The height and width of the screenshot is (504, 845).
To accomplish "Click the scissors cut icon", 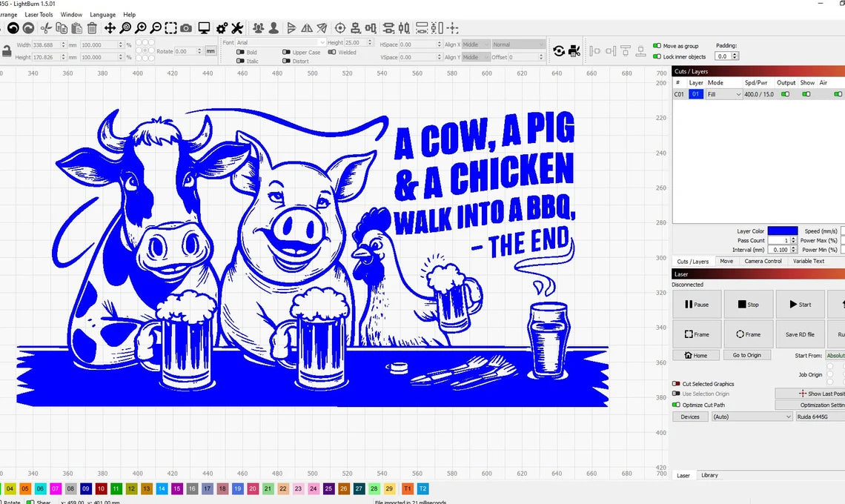I will click(46, 28).
